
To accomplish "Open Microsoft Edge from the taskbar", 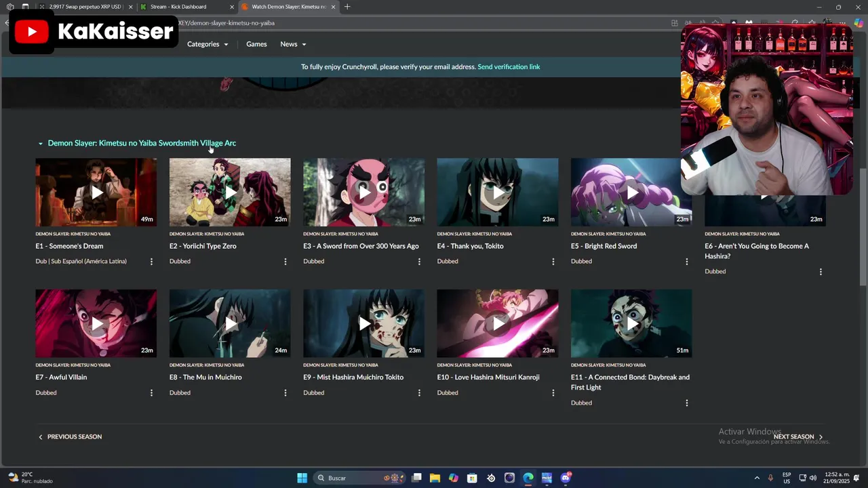I will (528, 478).
